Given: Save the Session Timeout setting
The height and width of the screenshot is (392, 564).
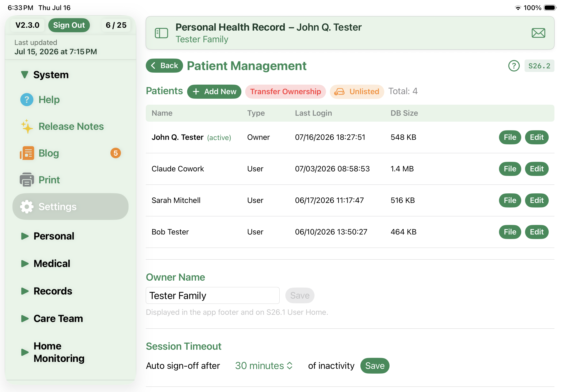Looking at the screenshot, I should (375, 366).
